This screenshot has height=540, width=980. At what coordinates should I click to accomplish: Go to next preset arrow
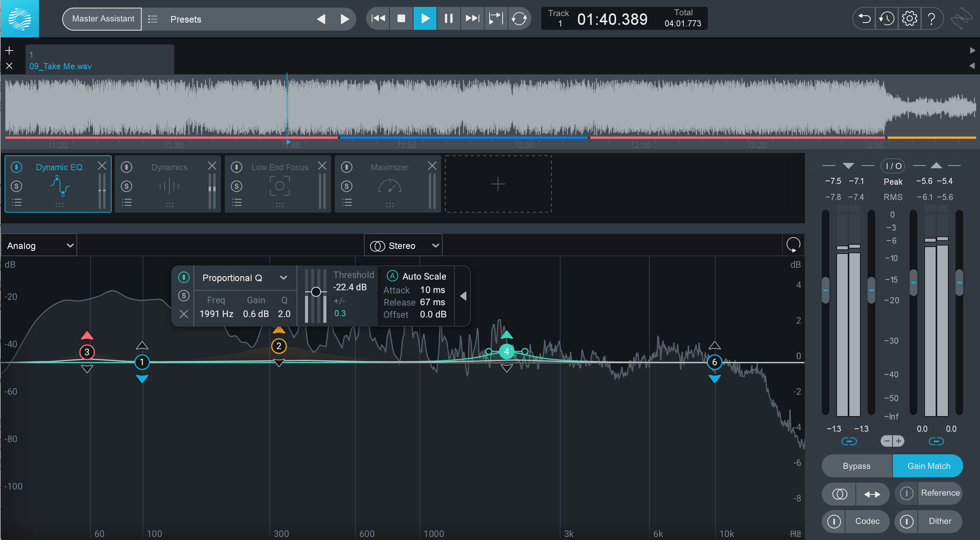344,19
